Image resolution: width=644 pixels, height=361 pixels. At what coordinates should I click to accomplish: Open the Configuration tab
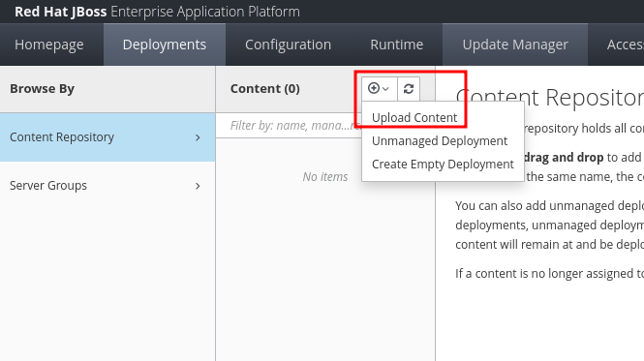coord(288,45)
